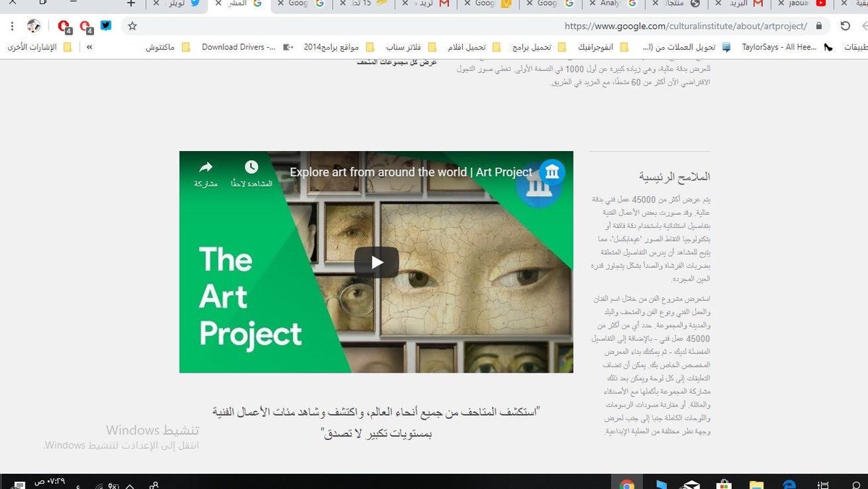Open the round museum channel icon on video

tap(552, 172)
